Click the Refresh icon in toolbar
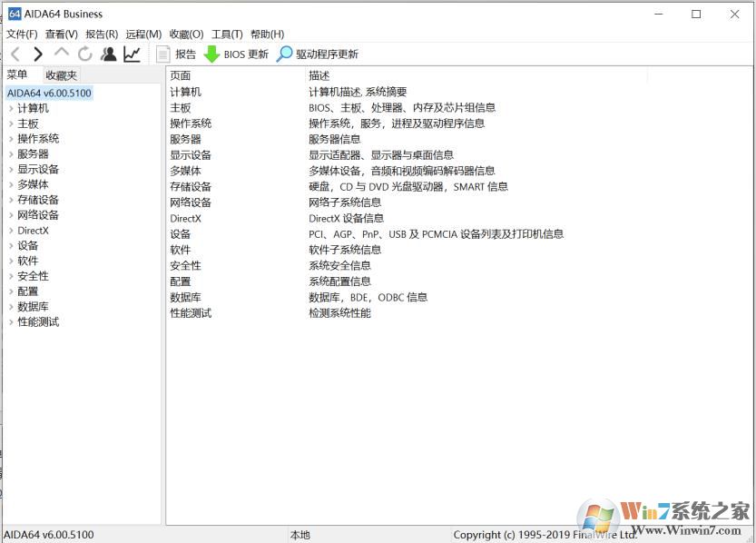Viewport: 756px width, 543px height. tap(85, 54)
